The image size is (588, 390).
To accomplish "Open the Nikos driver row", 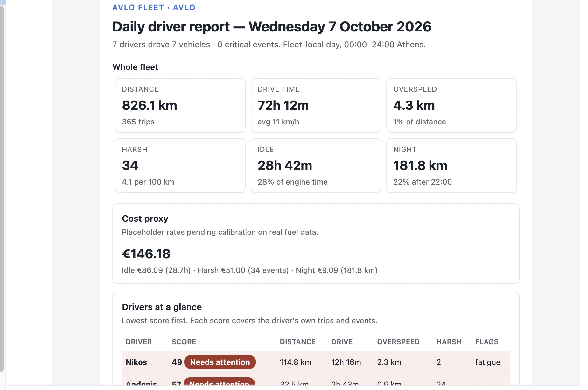I will click(316, 362).
